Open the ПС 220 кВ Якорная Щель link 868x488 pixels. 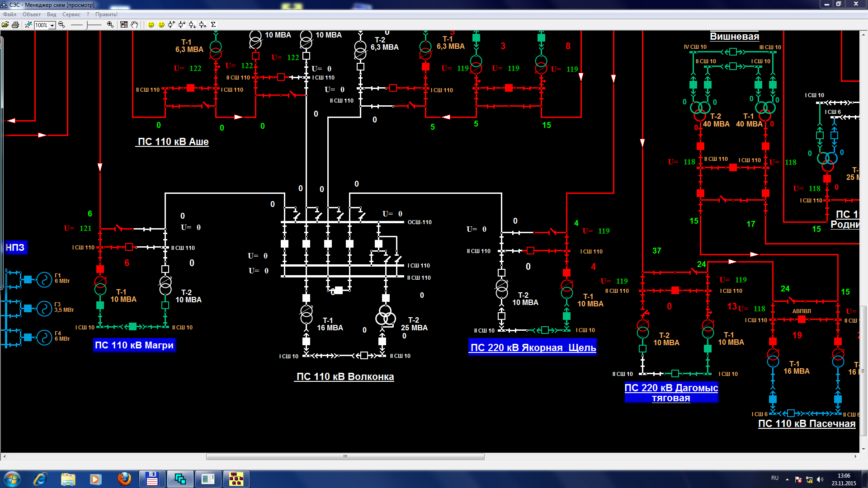coord(533,347)
